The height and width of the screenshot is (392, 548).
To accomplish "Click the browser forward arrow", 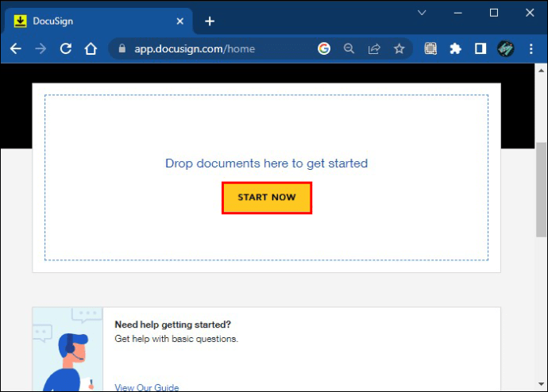I will click(x=41, y=48).
